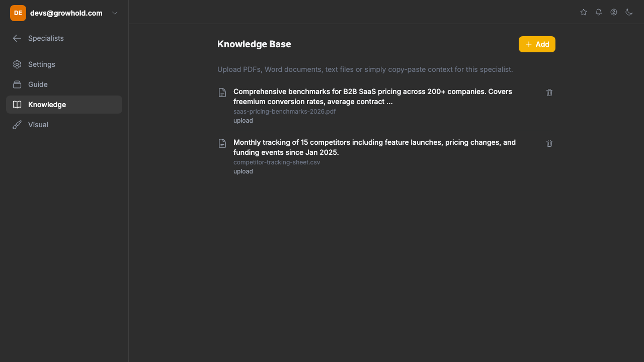Click the Knowledge open-book icon
644x362 pixels.
(17, 105)
